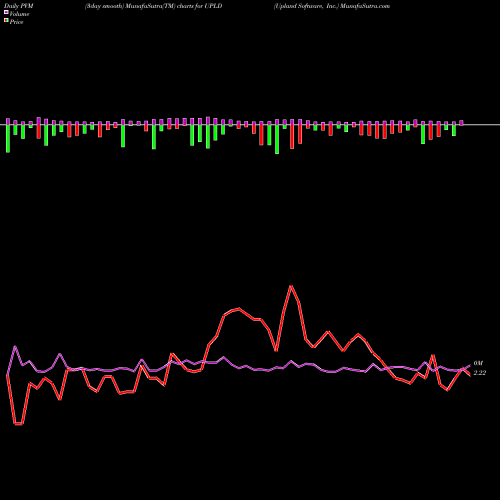
Task: Click the Price legend color swatch
Action: tap(6, 21)
